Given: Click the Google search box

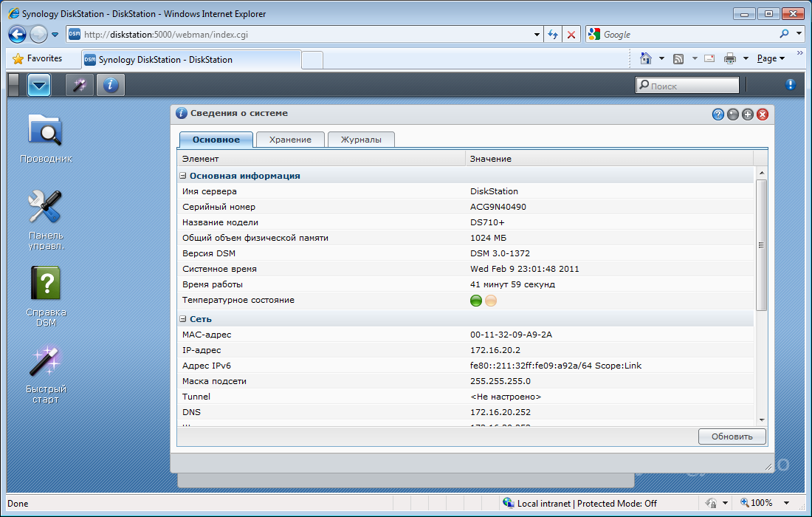Looking at the screenshot, I should coord(689,35).
